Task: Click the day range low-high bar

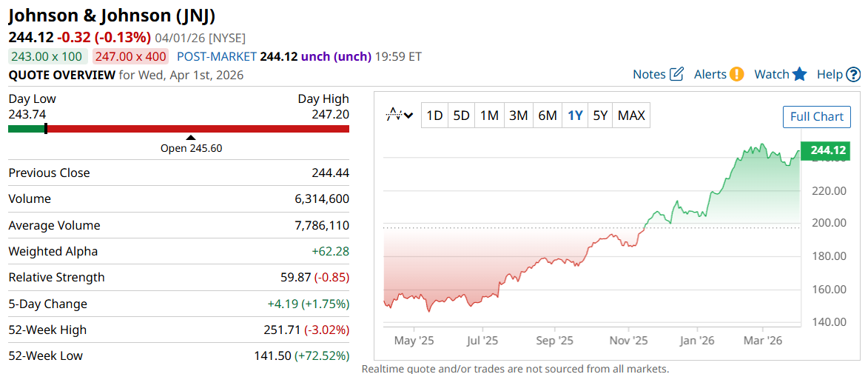Action: 178,129
